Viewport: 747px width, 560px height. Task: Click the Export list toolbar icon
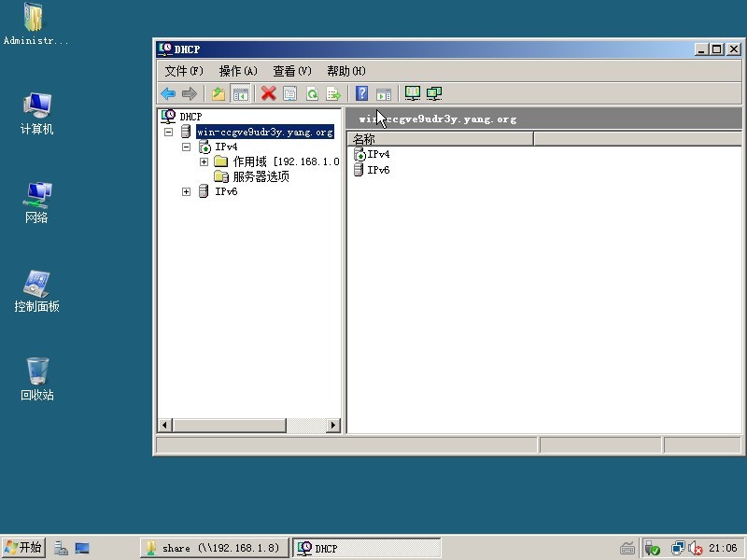[332, 93]
